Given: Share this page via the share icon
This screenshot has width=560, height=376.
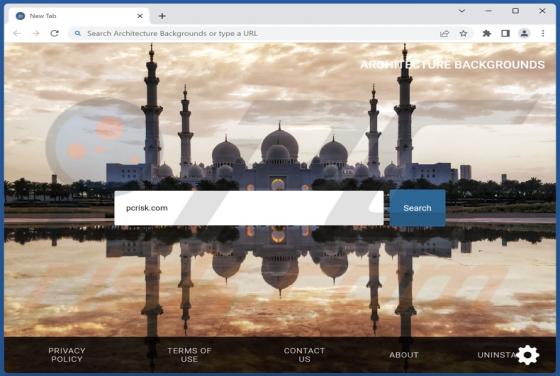Looking at the screenshot, I should coord(444,34).
